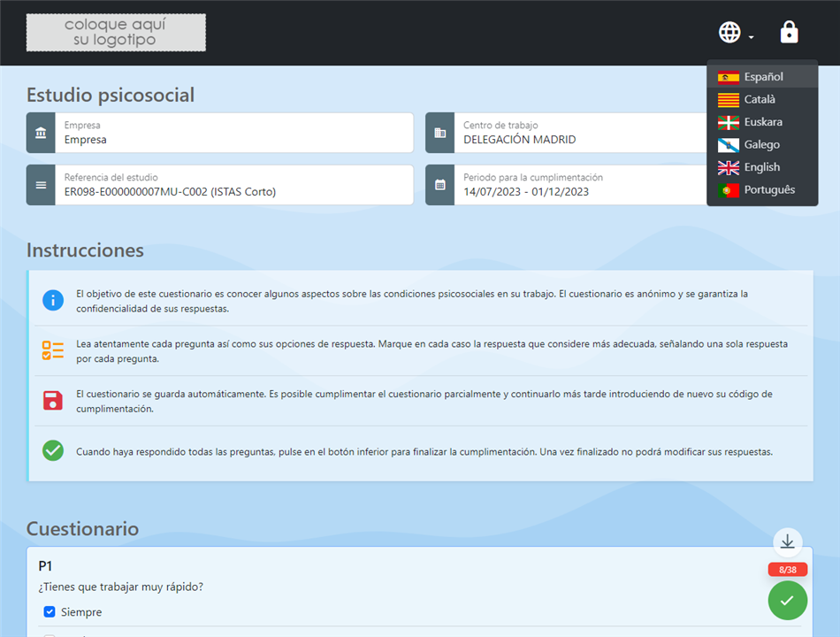This screenshot has height=637, width=840.
Task: Click the globe language selector icon
Action: click(729, 33)
